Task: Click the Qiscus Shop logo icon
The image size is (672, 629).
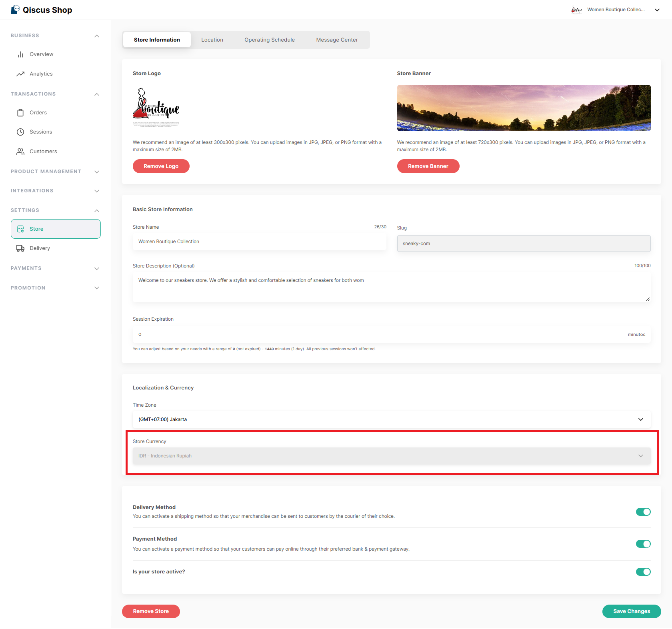Action: coord(15,10)
